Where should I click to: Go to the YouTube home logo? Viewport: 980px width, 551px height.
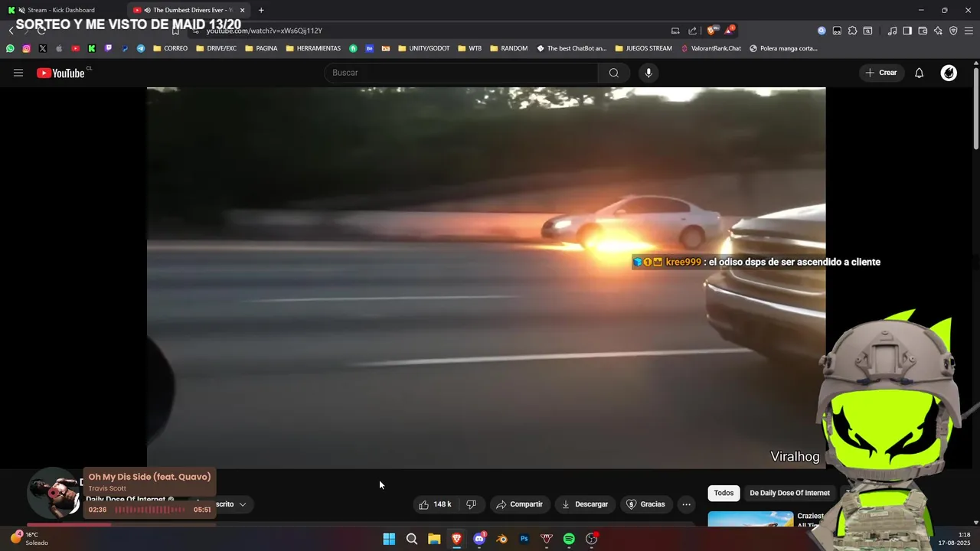(60, 73)
